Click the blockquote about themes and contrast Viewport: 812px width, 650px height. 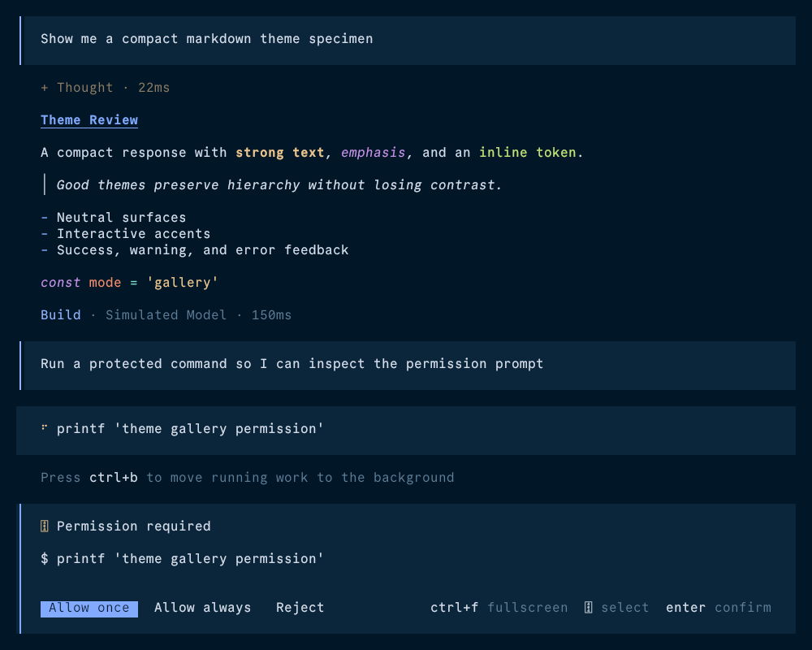pyautogui.click(x=279, y=185)
